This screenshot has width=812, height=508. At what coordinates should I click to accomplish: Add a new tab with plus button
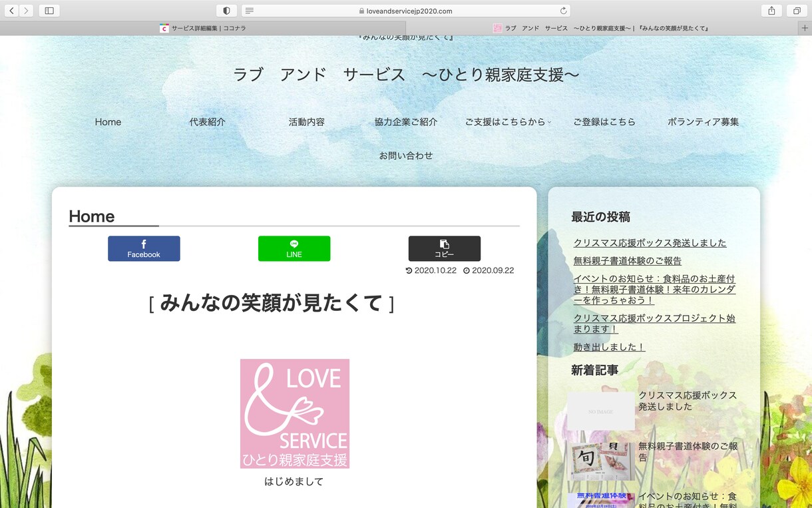[x=805, y=28]
